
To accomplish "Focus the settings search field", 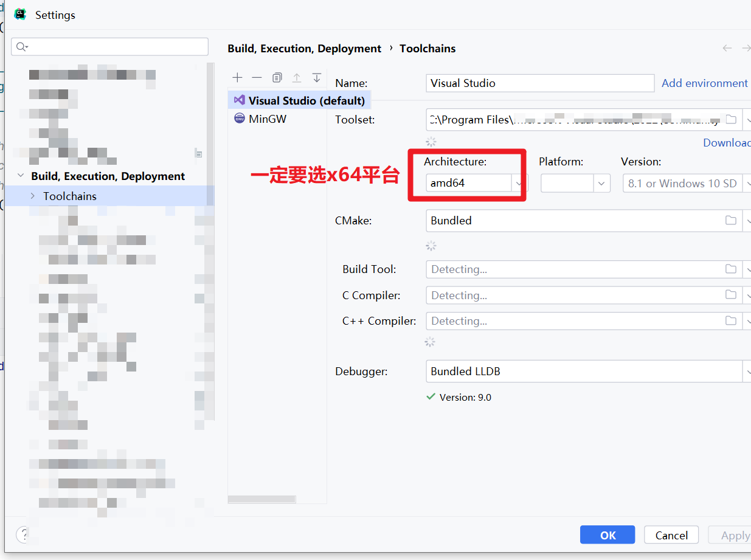I will point(110,47).
